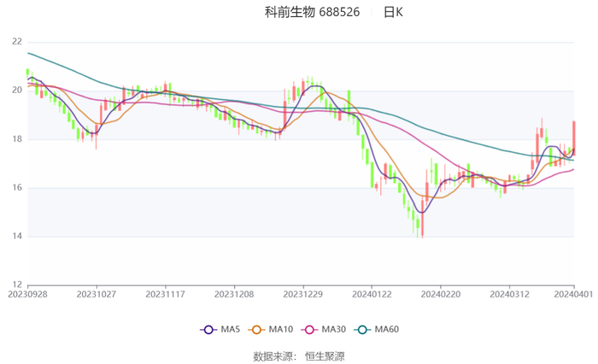The width and height of the screenshot is (598, 364).
Task: Click the 恒生聚源 data source text
Action: [x=325, y=355]
